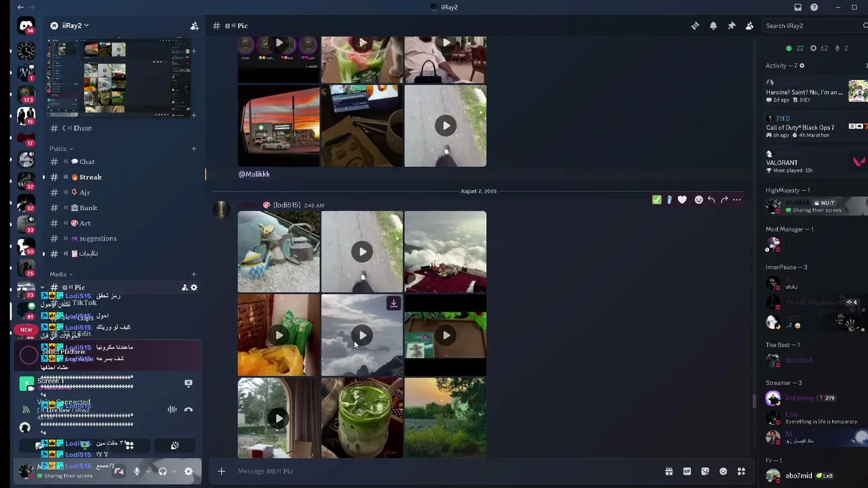Open add reaction emoji picker on message

698,200
